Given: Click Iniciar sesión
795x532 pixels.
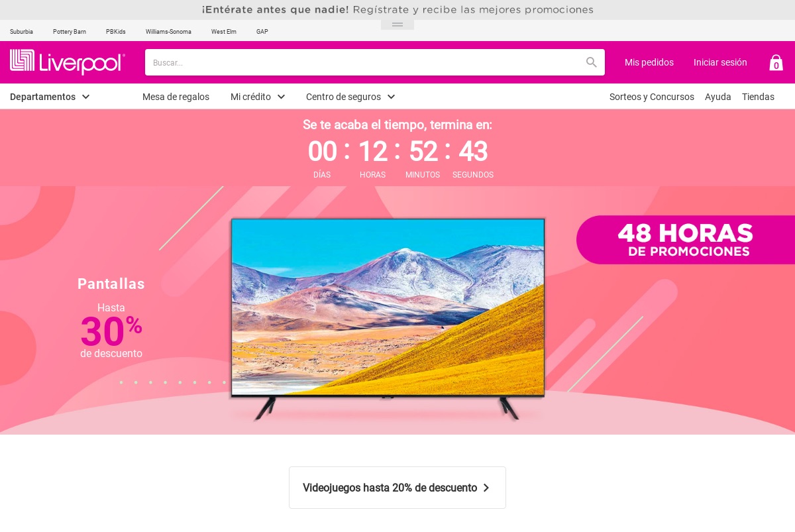Looking at the screenshot, I should click(x=720, y=62).
